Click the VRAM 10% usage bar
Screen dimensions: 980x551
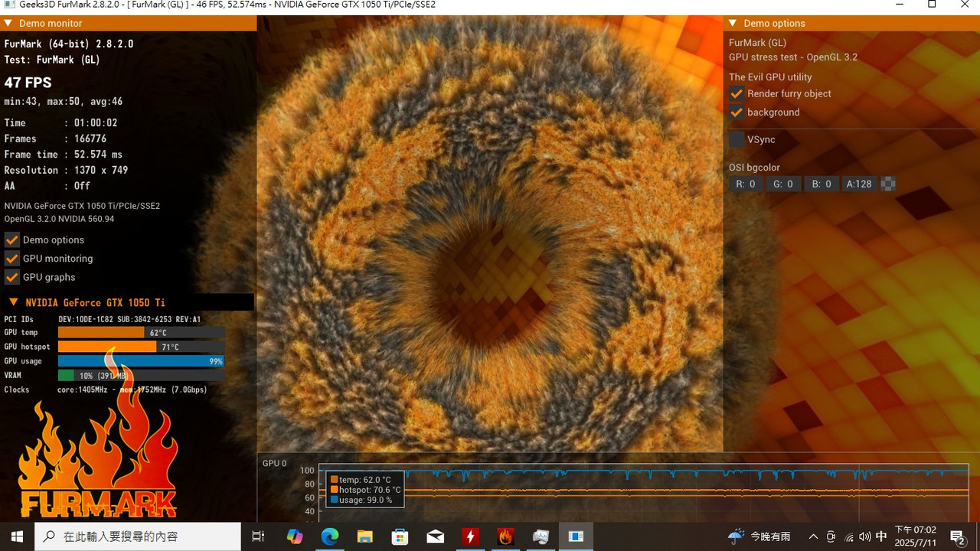click(x=142, y=375)
